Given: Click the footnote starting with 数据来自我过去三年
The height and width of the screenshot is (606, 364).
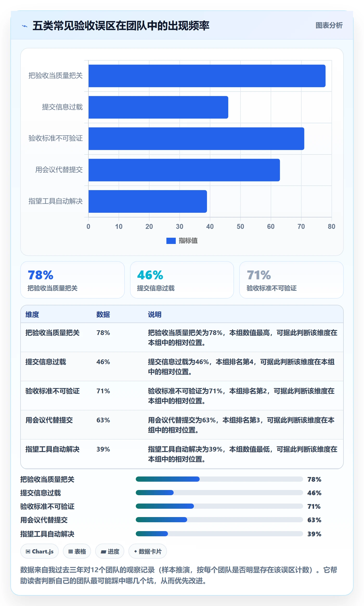Looking at the screenshot, I should click(x=179, y=575).
